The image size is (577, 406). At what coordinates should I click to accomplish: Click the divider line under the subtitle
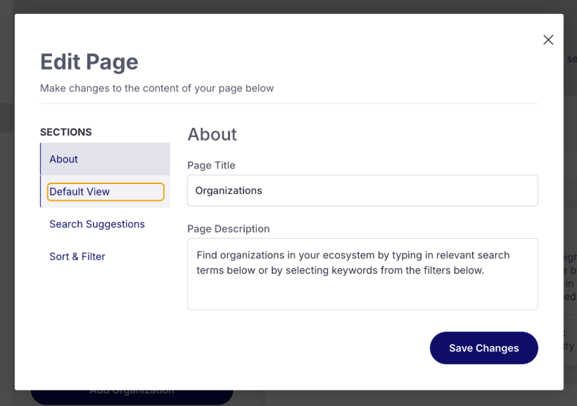click(289, 104)
